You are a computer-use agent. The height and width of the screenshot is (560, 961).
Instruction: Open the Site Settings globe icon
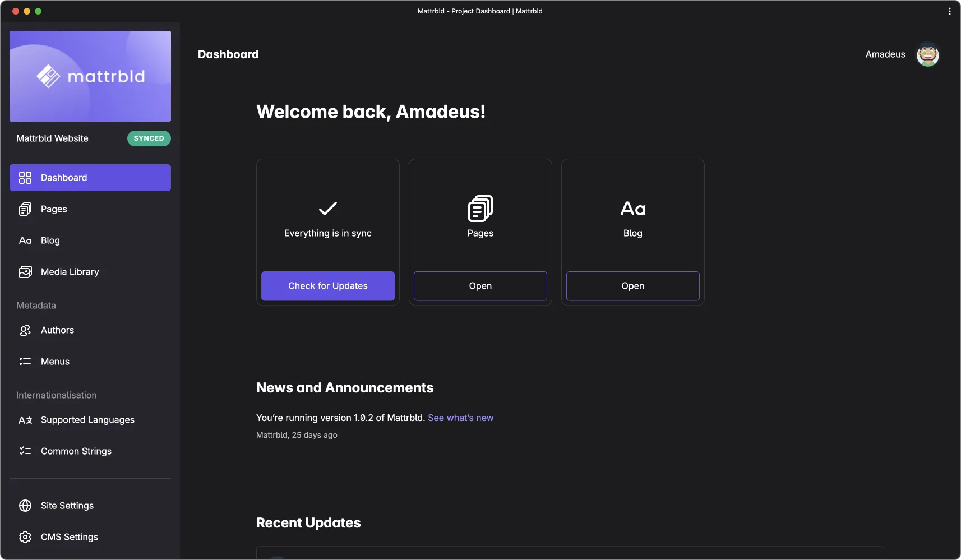(x=25, y=505)
